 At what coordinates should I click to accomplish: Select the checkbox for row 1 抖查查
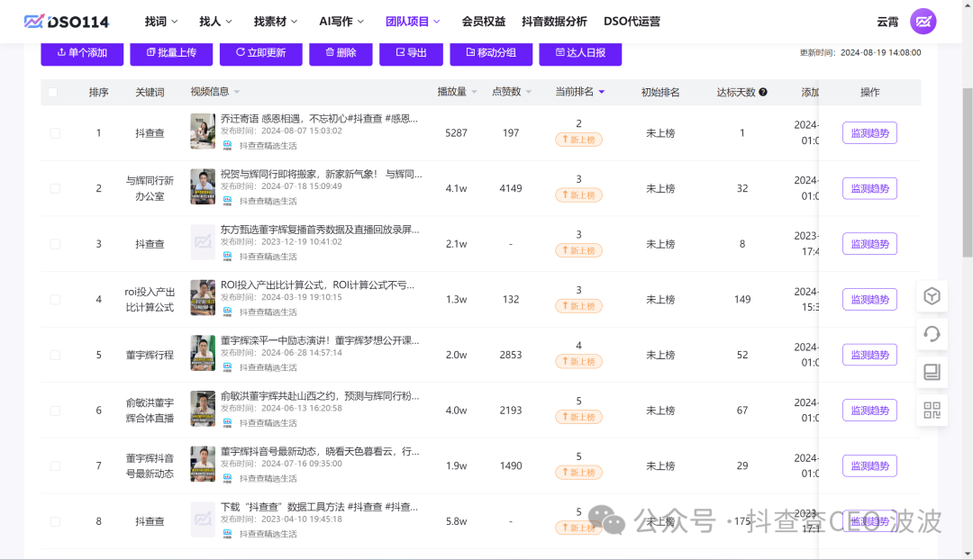[55, 132]
